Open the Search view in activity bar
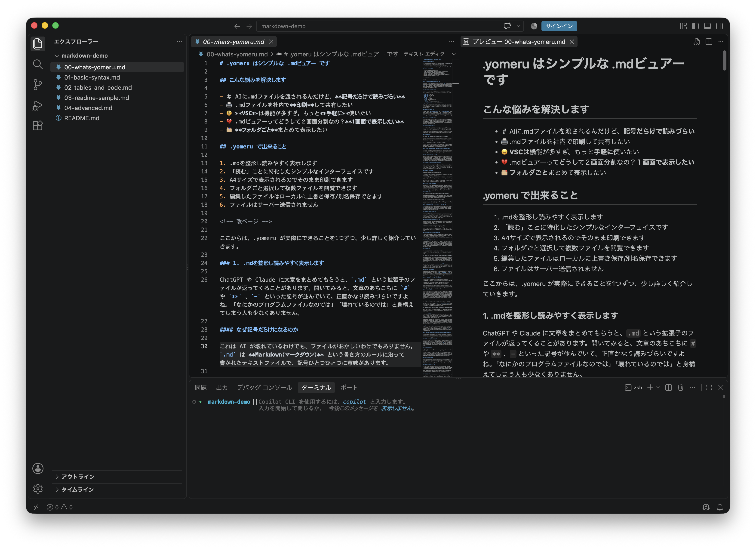Image resolution: width=756 pixels, height=548 pixels. click(38, 64)
